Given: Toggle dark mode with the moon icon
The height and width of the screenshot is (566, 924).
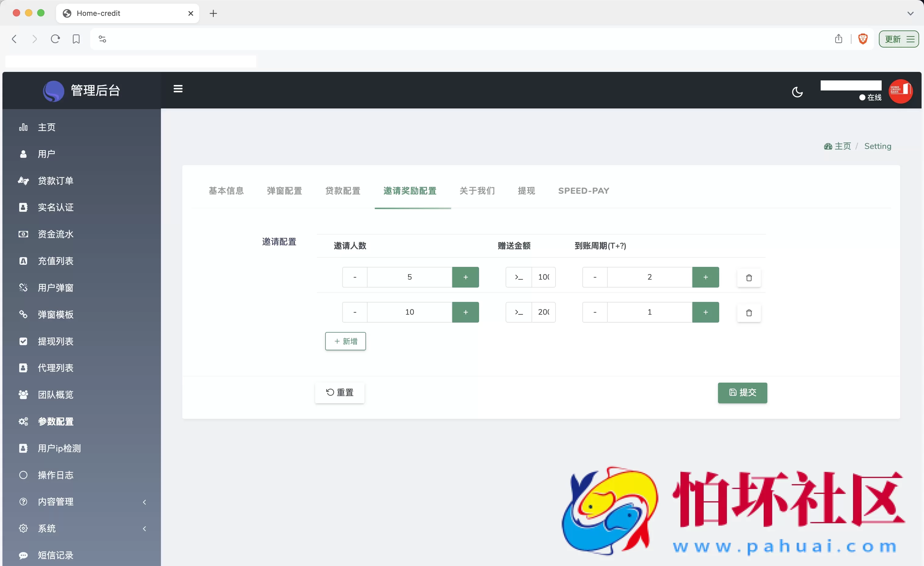Looking at the screenshot, I should [x=797, y=92].
